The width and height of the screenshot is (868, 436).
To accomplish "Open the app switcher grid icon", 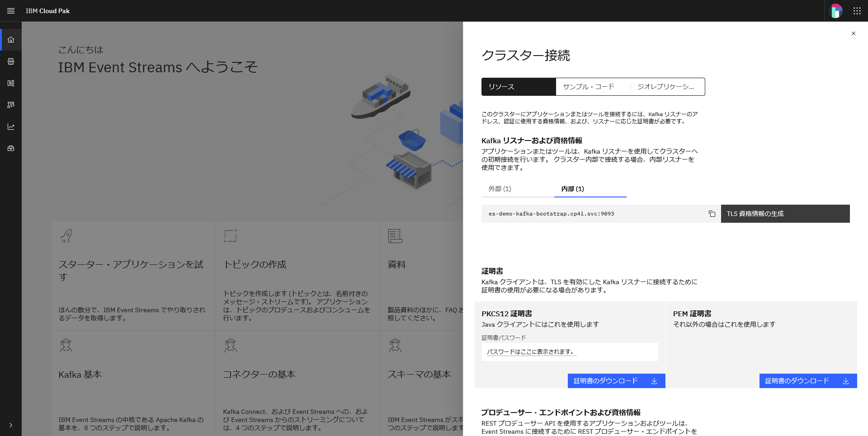I will (x=857, y=11).
